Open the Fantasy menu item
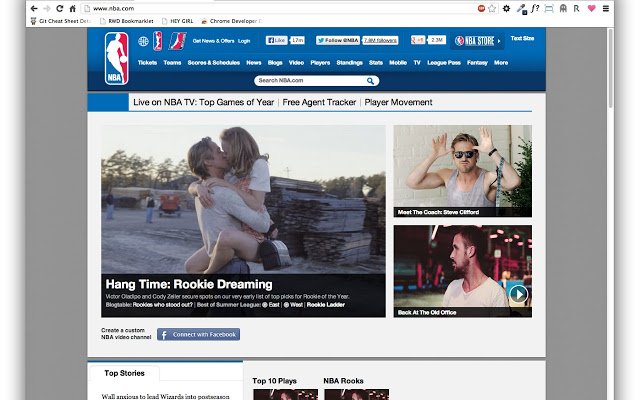The image size is (640, 400). [x=477, y=63]
